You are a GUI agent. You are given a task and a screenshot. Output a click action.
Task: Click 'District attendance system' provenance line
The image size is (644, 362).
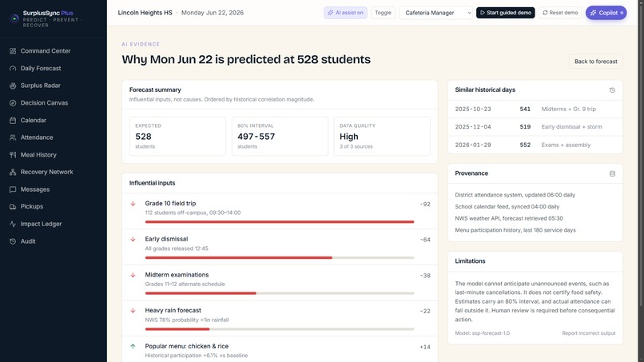point(515,195)
